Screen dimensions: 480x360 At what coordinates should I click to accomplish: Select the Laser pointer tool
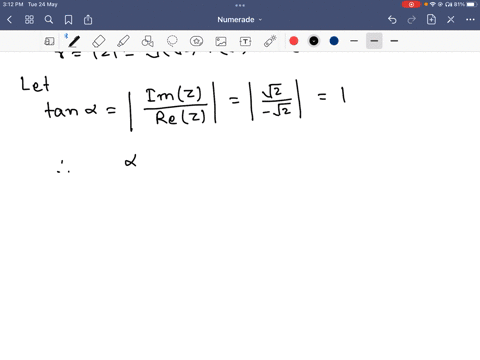click(x=270, y=41)
